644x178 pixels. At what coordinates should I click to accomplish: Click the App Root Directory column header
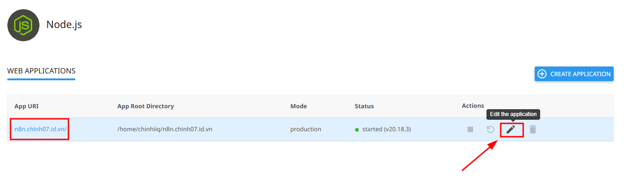click(146, 106)
